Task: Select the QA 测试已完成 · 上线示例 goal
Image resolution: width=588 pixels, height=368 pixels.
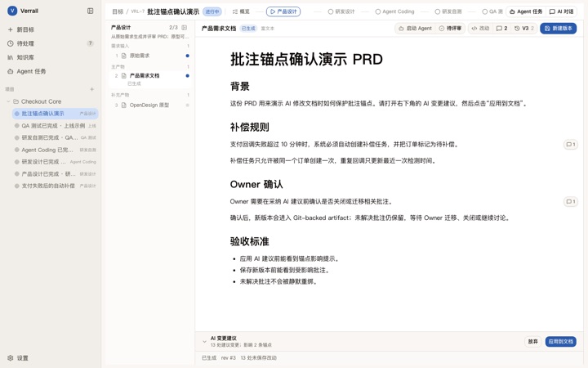Action: pyautogui.click(x=56, y=125)
